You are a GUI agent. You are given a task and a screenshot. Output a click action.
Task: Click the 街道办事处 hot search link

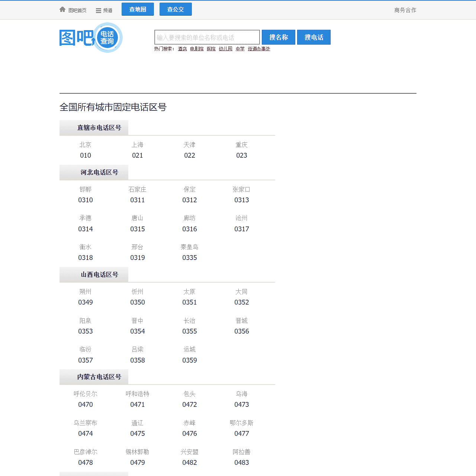coord(259,49)
